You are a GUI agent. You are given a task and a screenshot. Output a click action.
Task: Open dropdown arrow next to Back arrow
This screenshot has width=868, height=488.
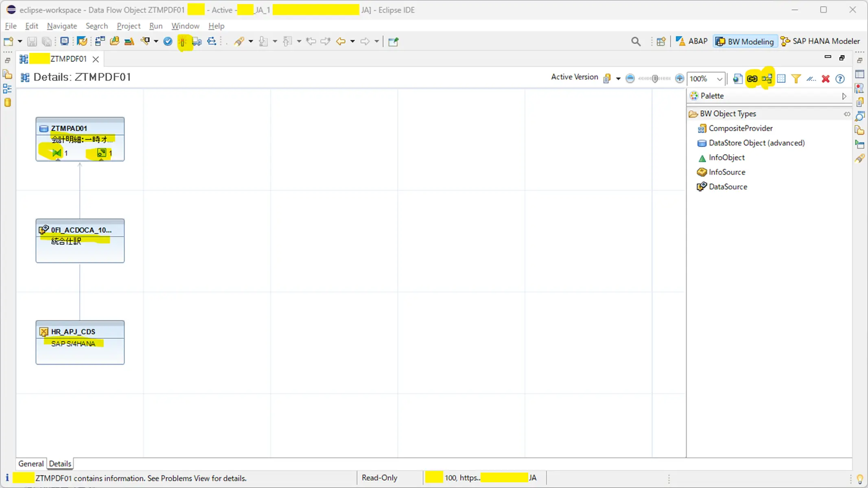click(x=352, y=41)
